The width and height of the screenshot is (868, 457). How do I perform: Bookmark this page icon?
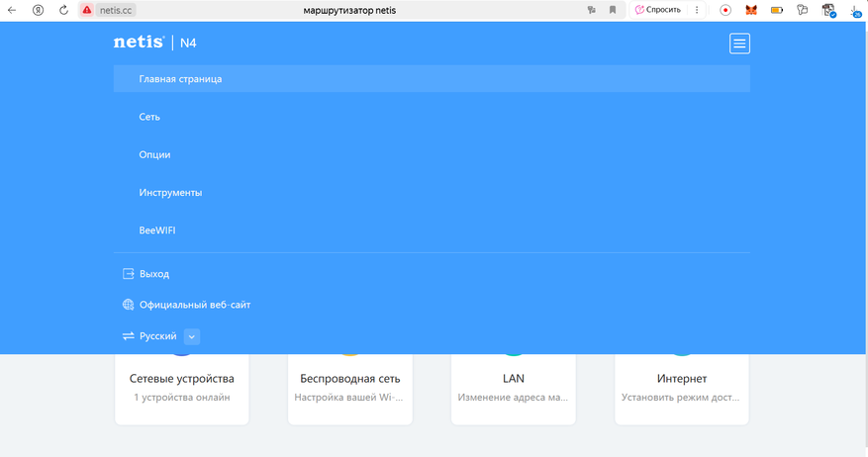pos(613,10)
